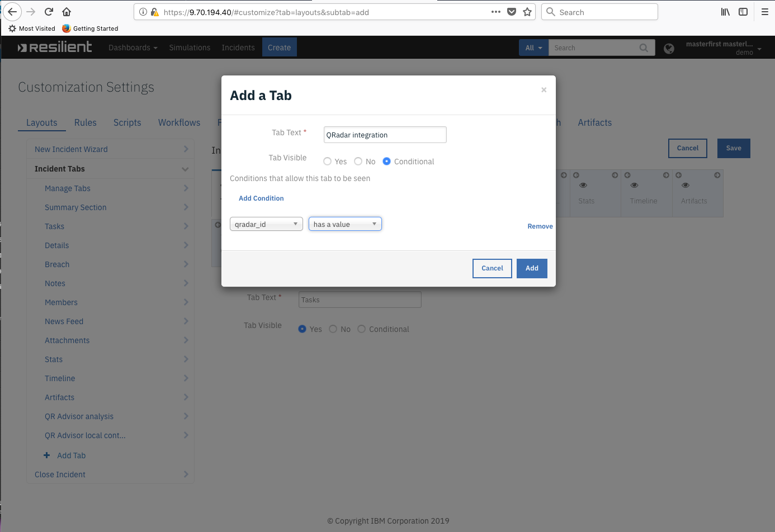
Task: Select No radio for Tasks tab
Action: pos(333,329)
